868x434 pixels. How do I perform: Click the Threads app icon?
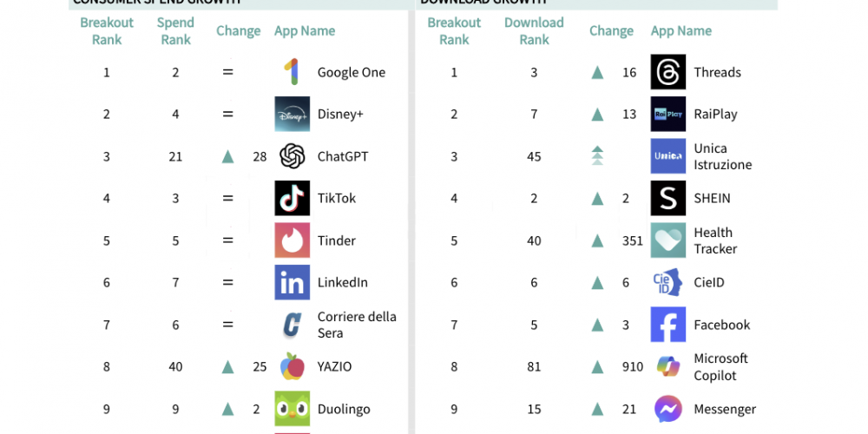coord(668,72)
